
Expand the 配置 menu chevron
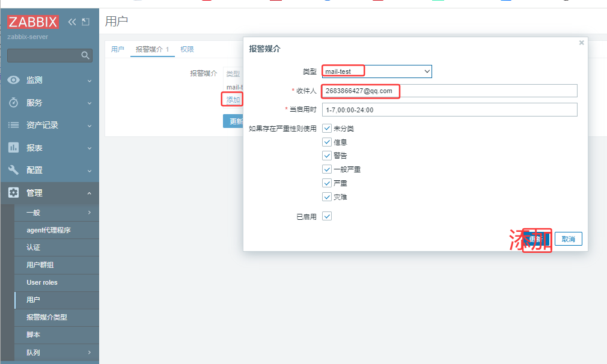coord(90,171)
